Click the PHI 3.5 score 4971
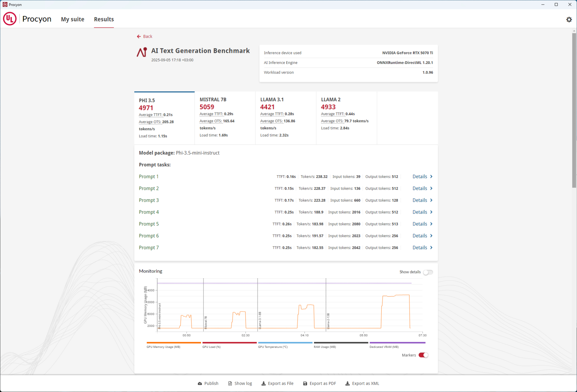This screenshot has height=392, width=577. (x=146, y=108)
